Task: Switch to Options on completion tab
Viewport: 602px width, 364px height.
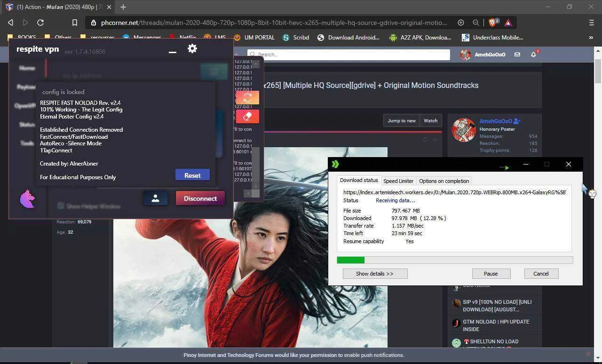Action: (444, 181)
